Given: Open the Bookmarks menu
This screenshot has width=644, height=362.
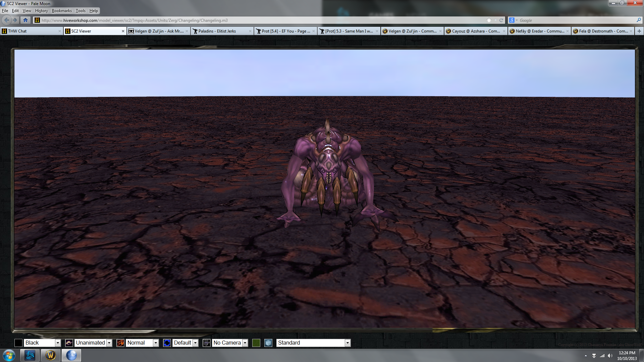Looking at the screenshot, I should click(x=62, y=11).
